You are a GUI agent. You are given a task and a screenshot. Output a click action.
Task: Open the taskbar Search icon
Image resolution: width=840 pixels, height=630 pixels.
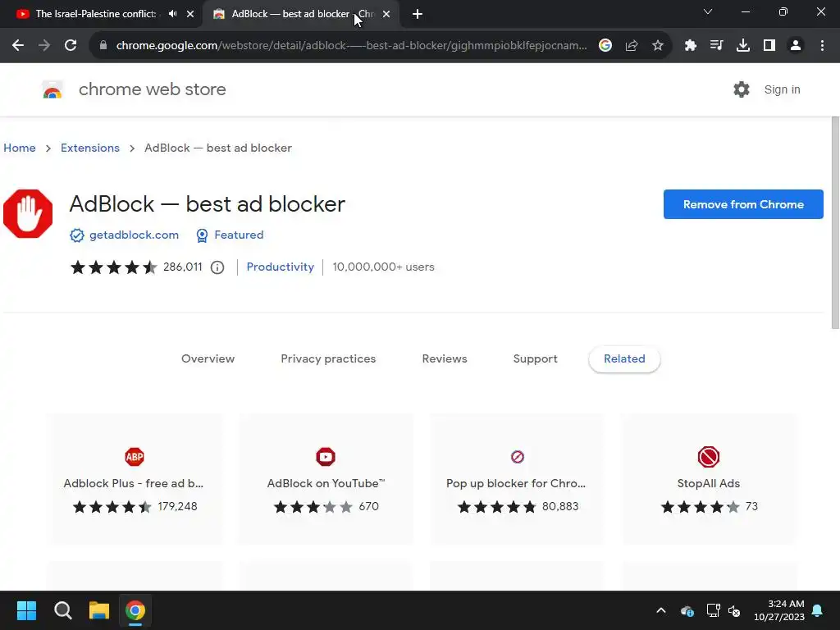tap(62, 610)
